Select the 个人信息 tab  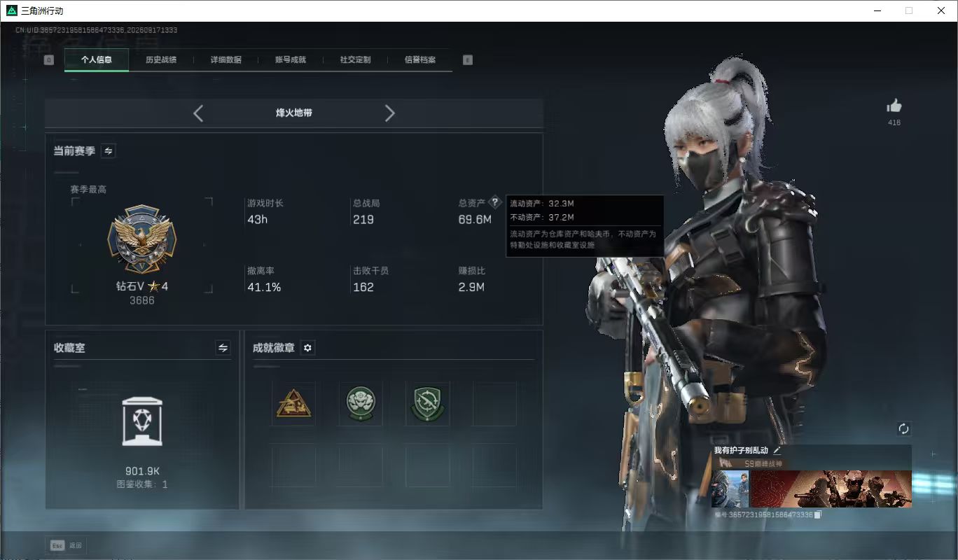[97, 60]
